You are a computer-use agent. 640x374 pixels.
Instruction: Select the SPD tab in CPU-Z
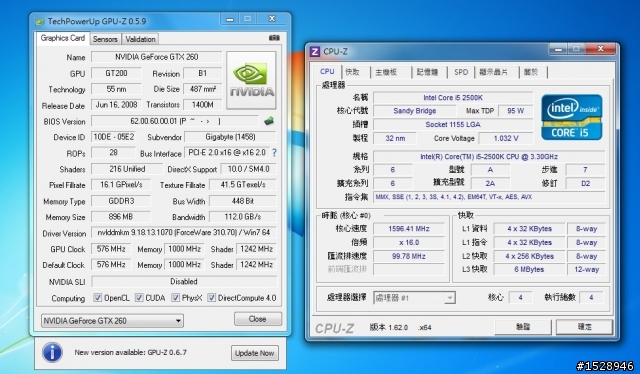(x=461, y=72)
